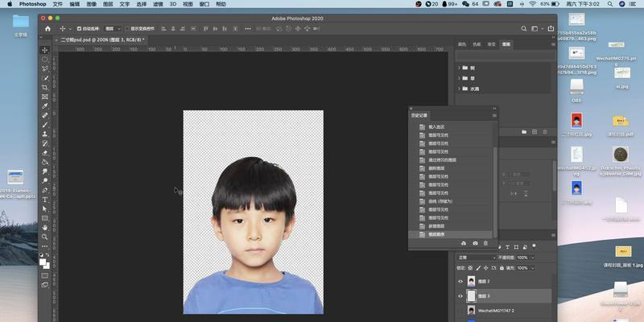The width and height of the screenshot is (644, 322).
Task: Open the opacity 100% dropdown arrow
Action: tap(533, 258)
